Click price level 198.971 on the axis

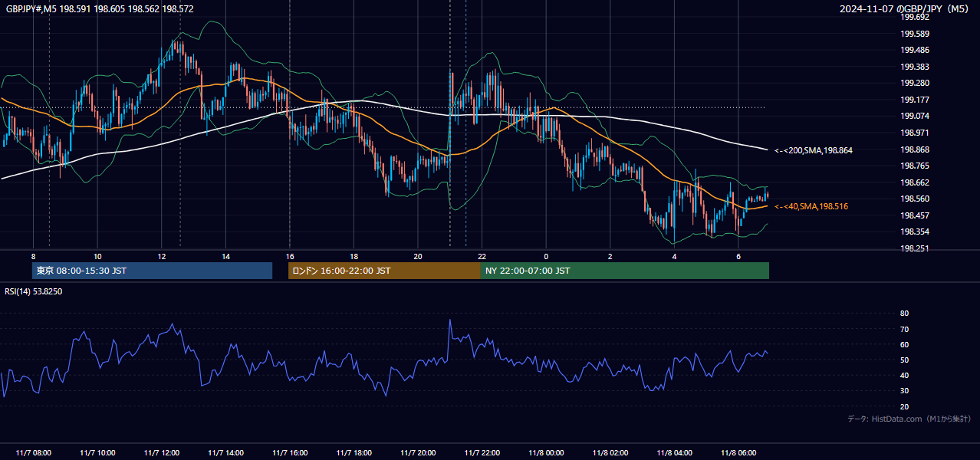914,133
